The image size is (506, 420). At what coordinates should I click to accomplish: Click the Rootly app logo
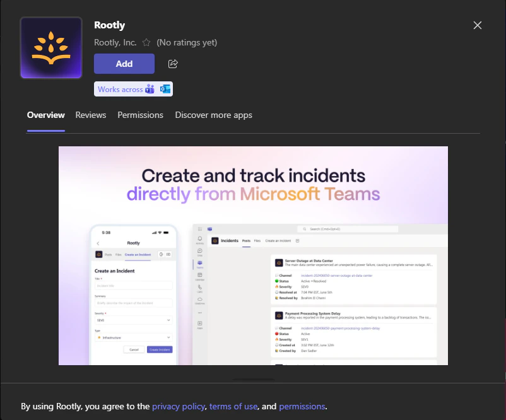[50, 47]
